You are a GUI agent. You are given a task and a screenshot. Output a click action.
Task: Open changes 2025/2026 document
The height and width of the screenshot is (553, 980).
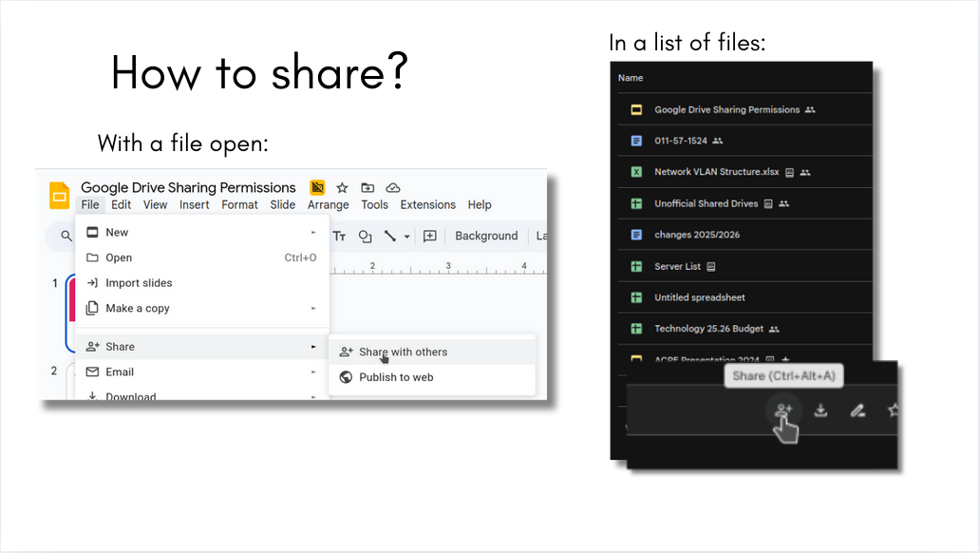[744, 235]
